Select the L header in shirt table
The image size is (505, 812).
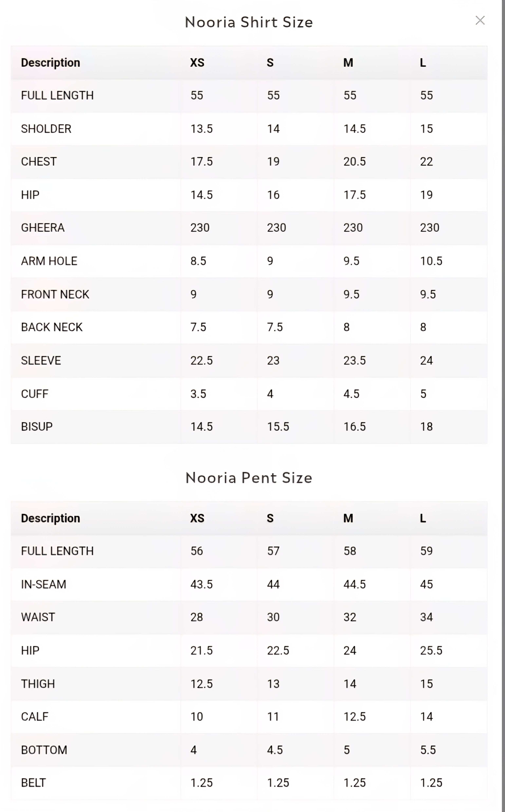point(423,63)
